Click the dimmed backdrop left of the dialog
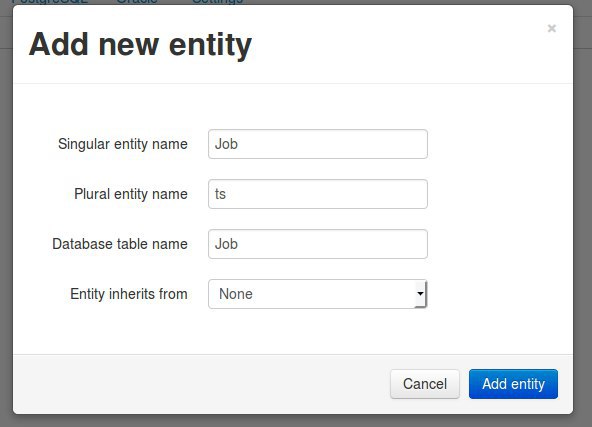This screenshot has height=427, width=592. 6,227
